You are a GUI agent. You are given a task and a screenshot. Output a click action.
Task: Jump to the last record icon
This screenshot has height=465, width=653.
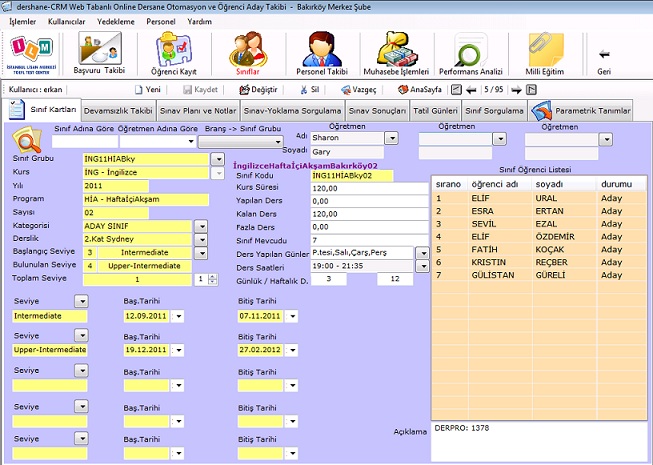pyautogui.click(x=531, y=90)
